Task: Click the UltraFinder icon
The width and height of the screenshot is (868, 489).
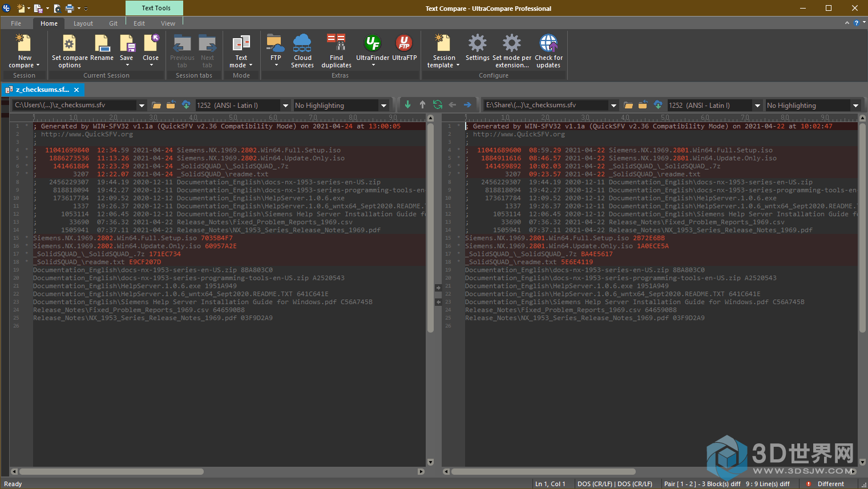Action: 373,43
